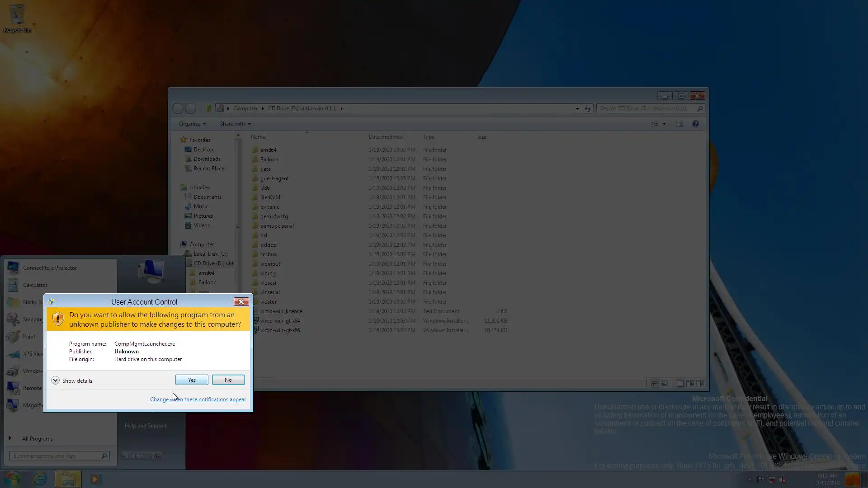
Task: Click Windows Explorer taskbar icon
Action: point(68,479)
